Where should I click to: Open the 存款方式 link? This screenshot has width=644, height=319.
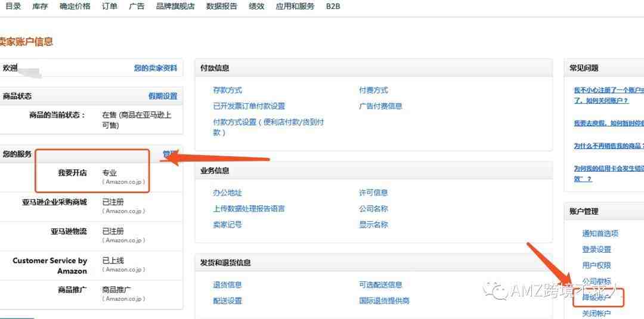(228, 90)
